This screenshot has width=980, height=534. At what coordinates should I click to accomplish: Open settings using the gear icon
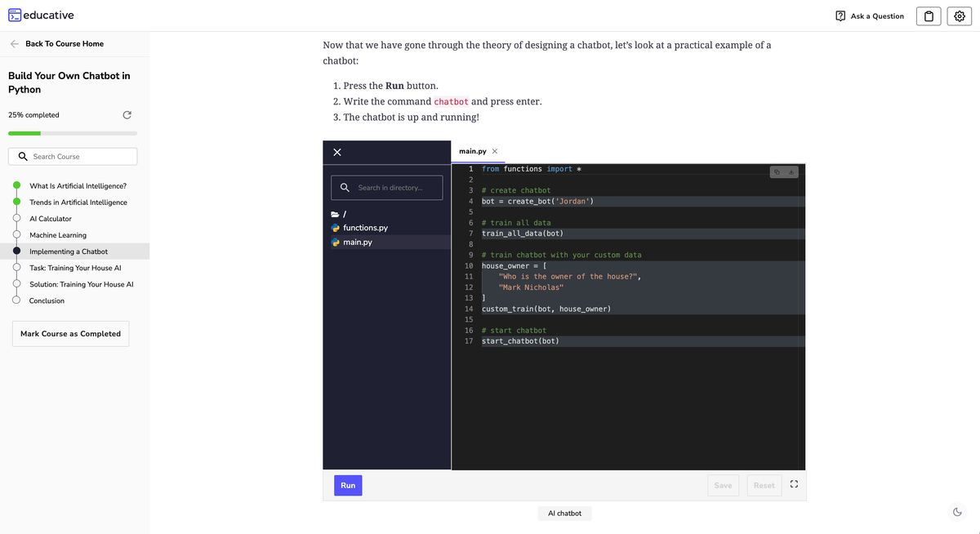[x=956, y=15]
